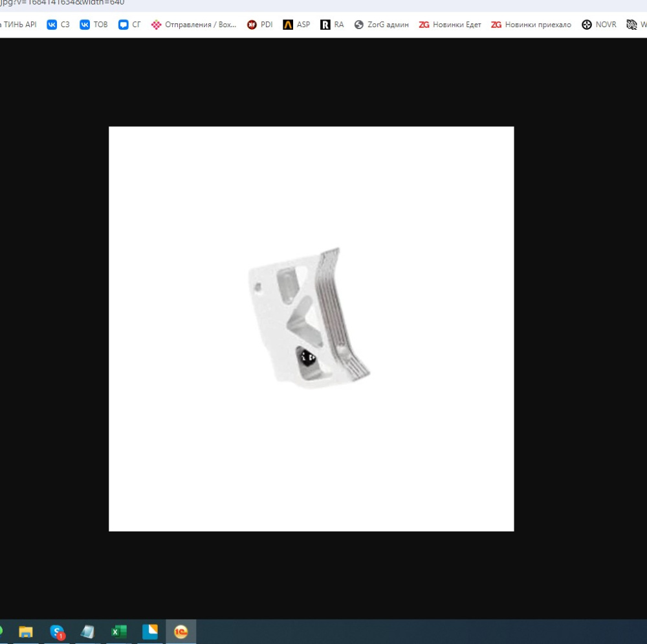Open the VK bookmark labeled СЗ
This screenshot has height=644, width=647.
click(x=58, y=25)
